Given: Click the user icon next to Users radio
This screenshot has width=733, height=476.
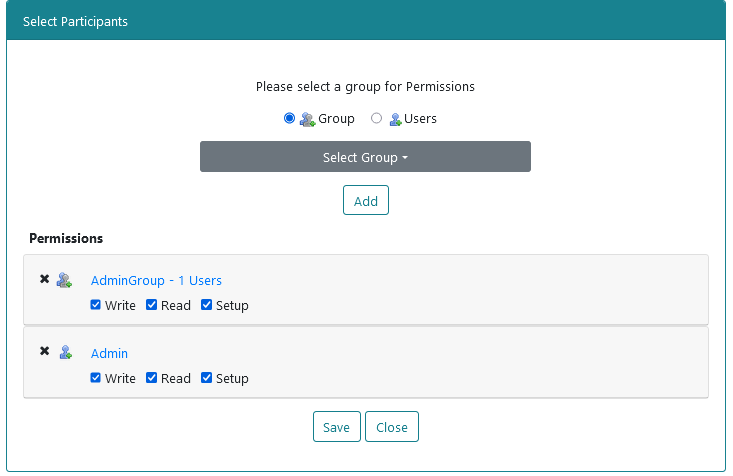Looking at the screenshot, I should click(395, 120).
